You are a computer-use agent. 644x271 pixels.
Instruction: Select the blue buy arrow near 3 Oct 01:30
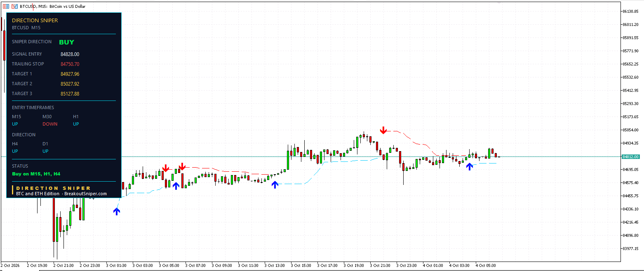(117, 211)
